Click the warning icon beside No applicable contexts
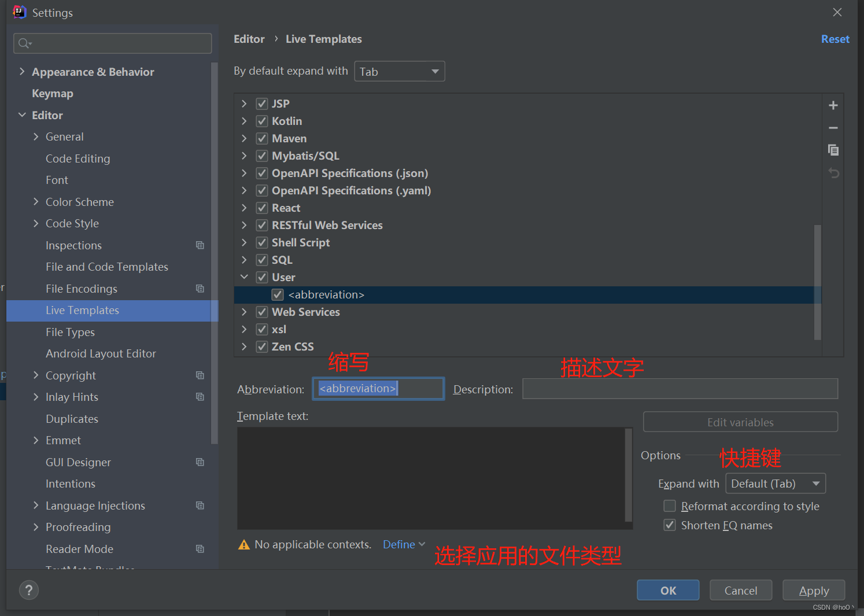864x616 pixels. click(x=244, y=545)
